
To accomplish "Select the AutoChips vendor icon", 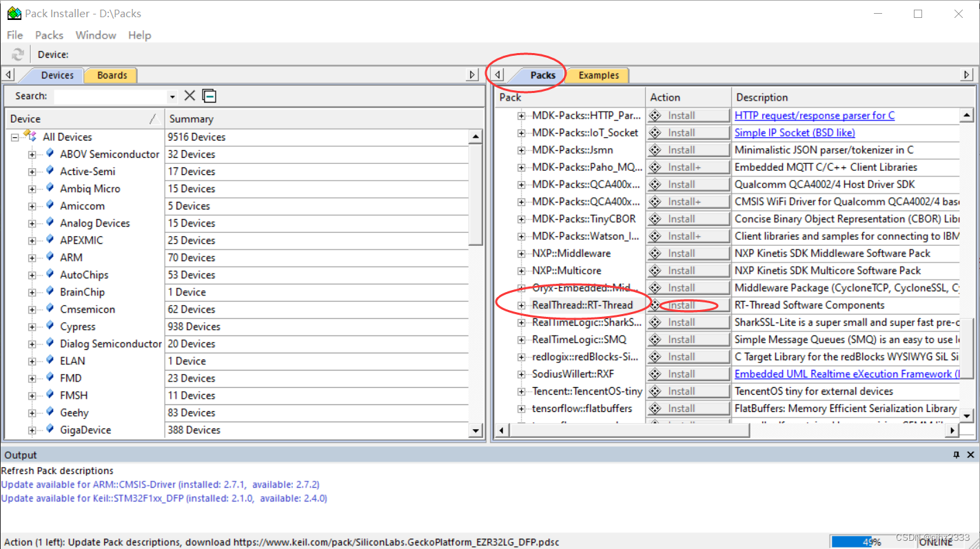I will tap(50, 274).
